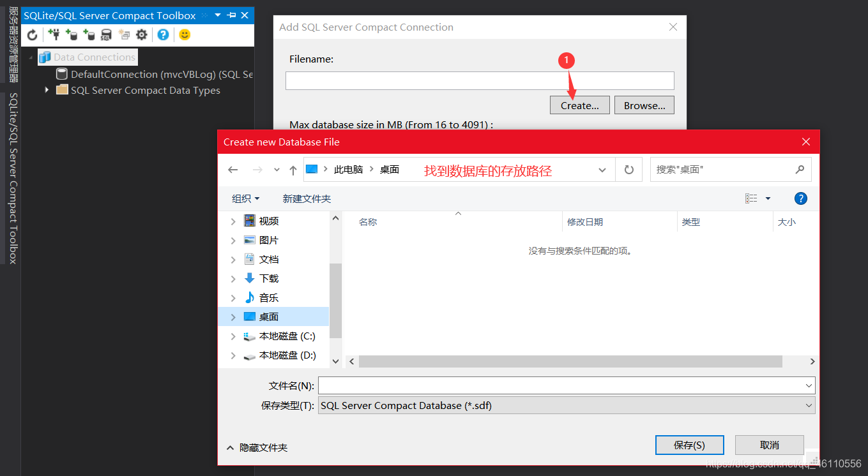Open the blue help icon in Toolbox toolbar
This screenshot has width=868, height=476.
(164, 35)
